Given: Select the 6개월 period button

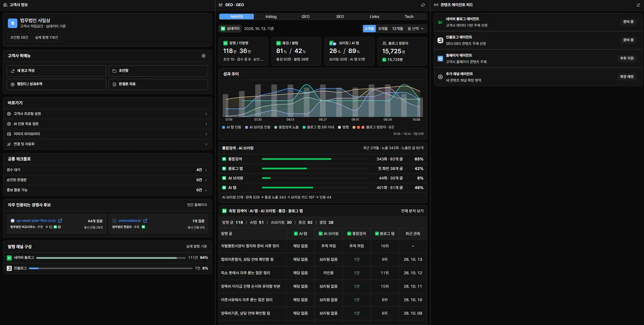Looking at the screenshot, I should click(383, 29).
